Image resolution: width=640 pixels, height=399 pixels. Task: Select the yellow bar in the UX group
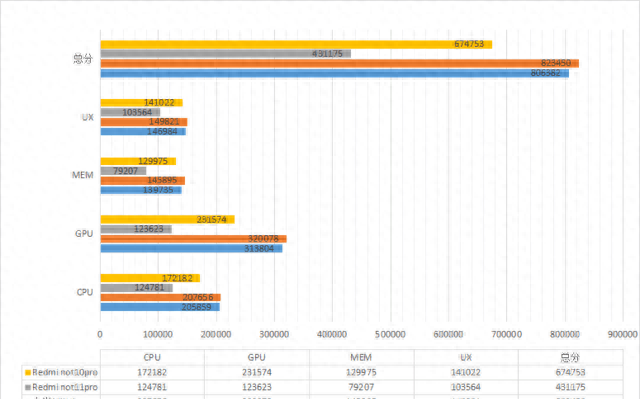pos(141,103)
